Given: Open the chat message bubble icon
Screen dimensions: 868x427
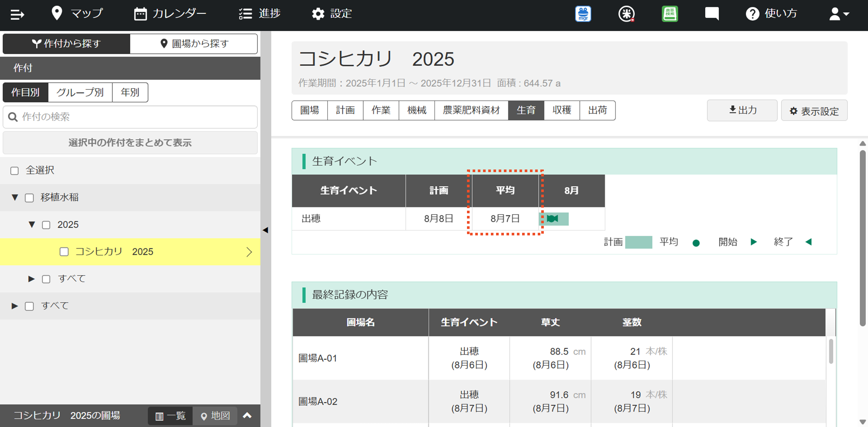Looking at the screenshot, I should coord(712,14).
